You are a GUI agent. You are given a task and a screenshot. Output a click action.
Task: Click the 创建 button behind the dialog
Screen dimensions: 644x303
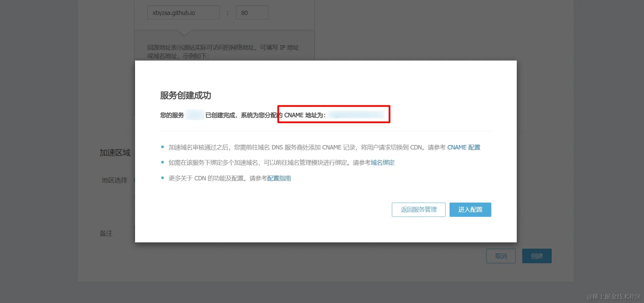tap(537, 256)
